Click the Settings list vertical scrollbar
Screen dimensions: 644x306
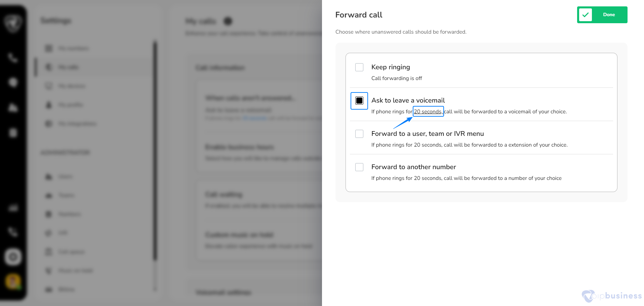(155, 151)
